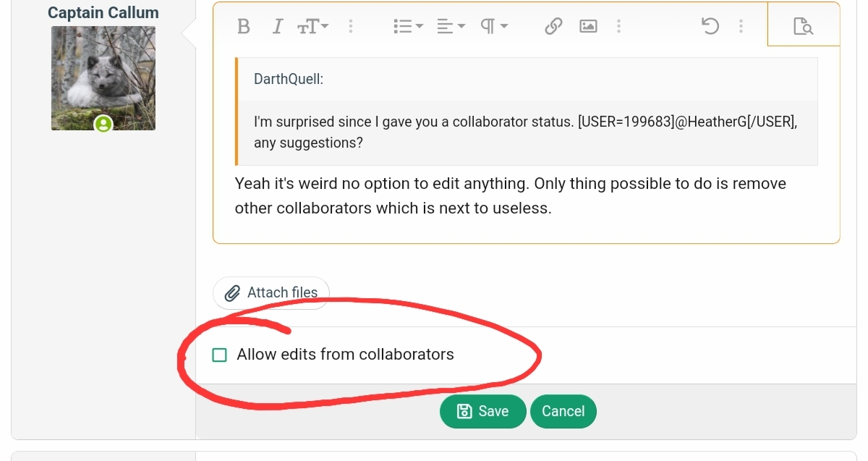868x461 pixels.
Task: Click the quoted text mentioning HeatherG
Action: pos(526,132)
